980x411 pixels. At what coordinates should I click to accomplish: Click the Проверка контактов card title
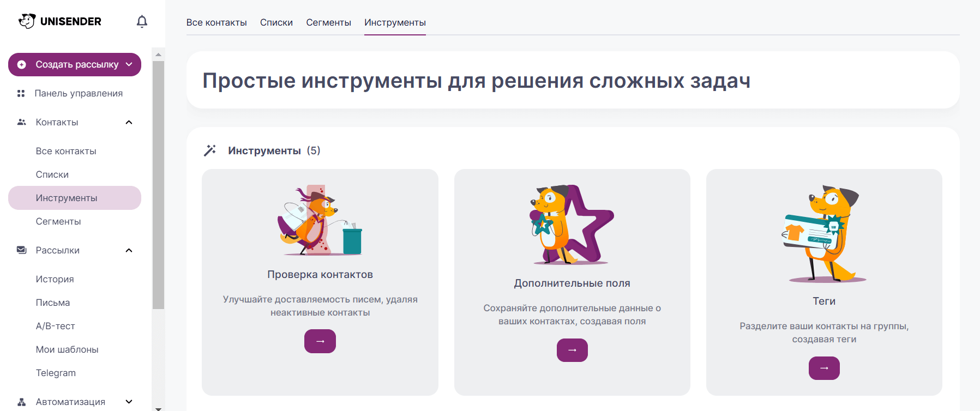click(320, 275)
